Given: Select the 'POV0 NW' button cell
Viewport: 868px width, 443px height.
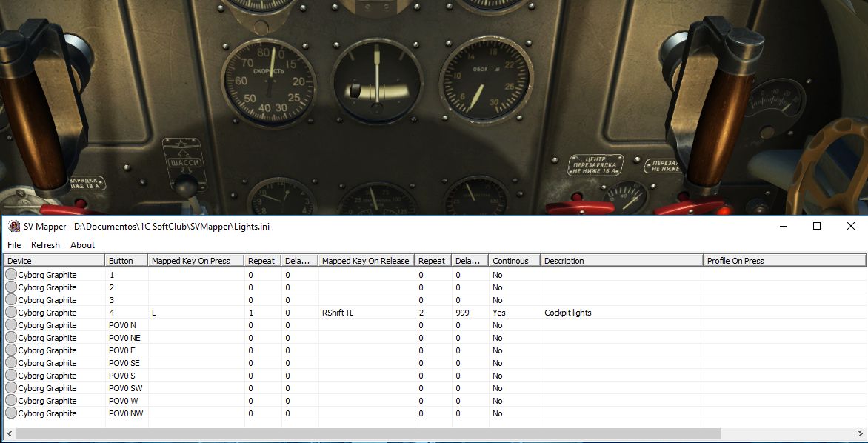Looking at the screenshot, I should coord(127,413).
